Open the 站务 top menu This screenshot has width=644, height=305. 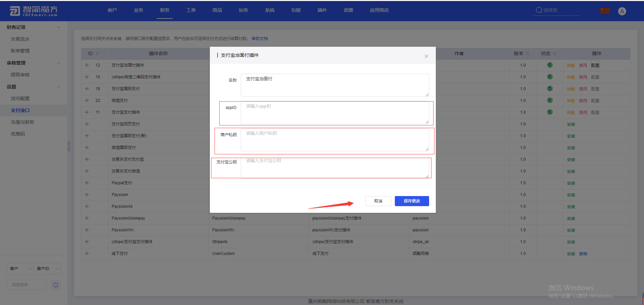click(243, 10)
